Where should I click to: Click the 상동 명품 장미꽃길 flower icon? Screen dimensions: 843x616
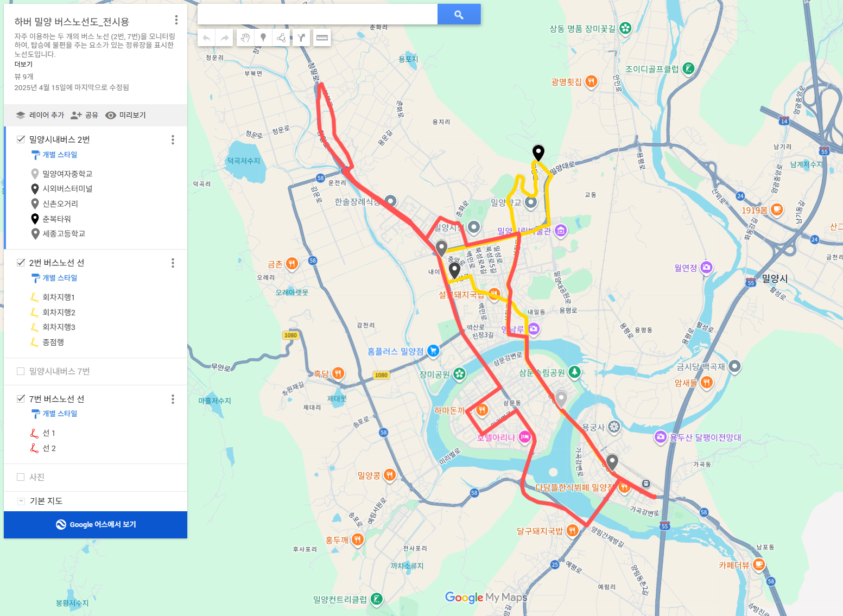625,28
